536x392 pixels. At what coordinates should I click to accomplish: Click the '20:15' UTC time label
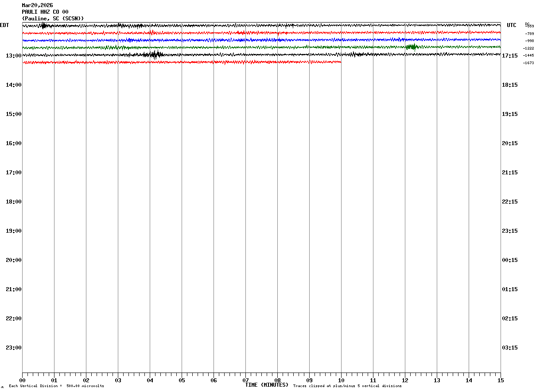(510, 143)
